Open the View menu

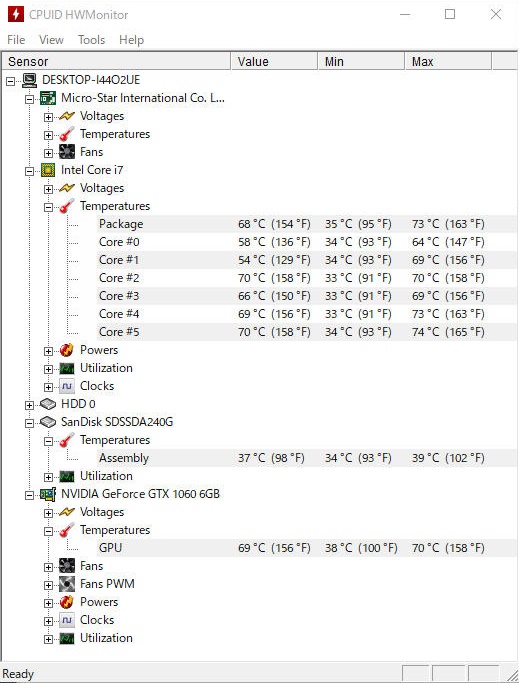[x=51, y=40]
